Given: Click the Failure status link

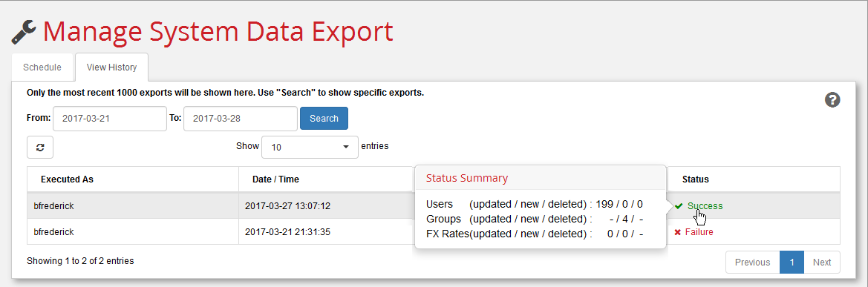Looking at the screenshot, I should pos(699,232).
